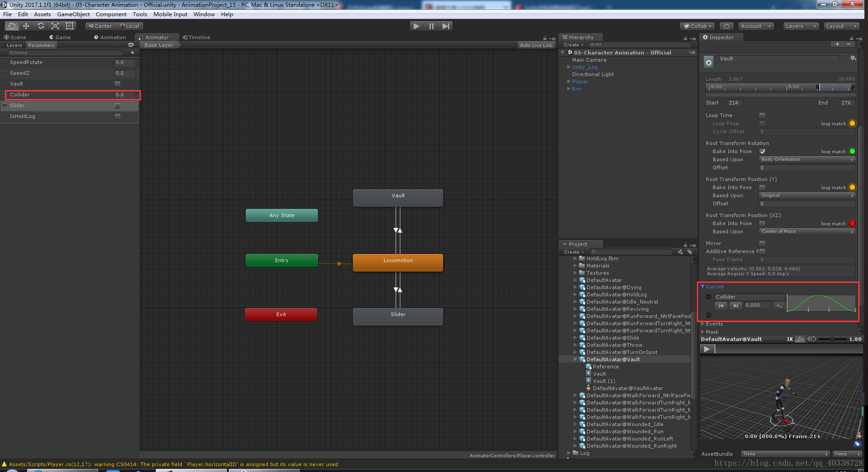Viewport: 868px width, 472px height.
Task: Jump to previous key frame of Collider curve
Action: pyautogui.click(x=721, y=305)
